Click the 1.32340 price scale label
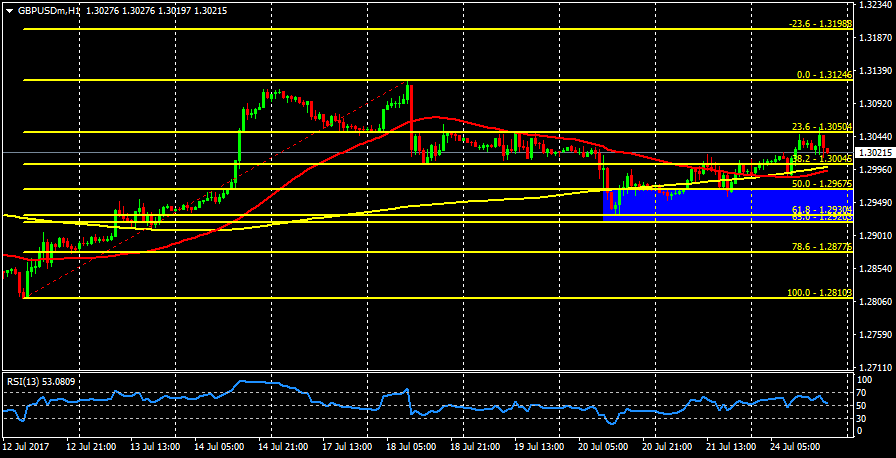The height and width of the screenshot is (458, 896). pos(875,6)
